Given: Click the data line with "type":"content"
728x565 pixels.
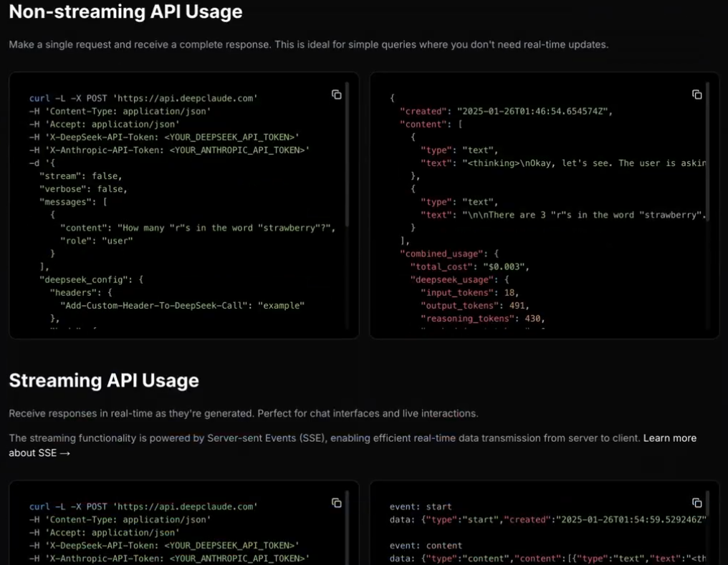Looking at the screenshot, I should tap(548, 559).
